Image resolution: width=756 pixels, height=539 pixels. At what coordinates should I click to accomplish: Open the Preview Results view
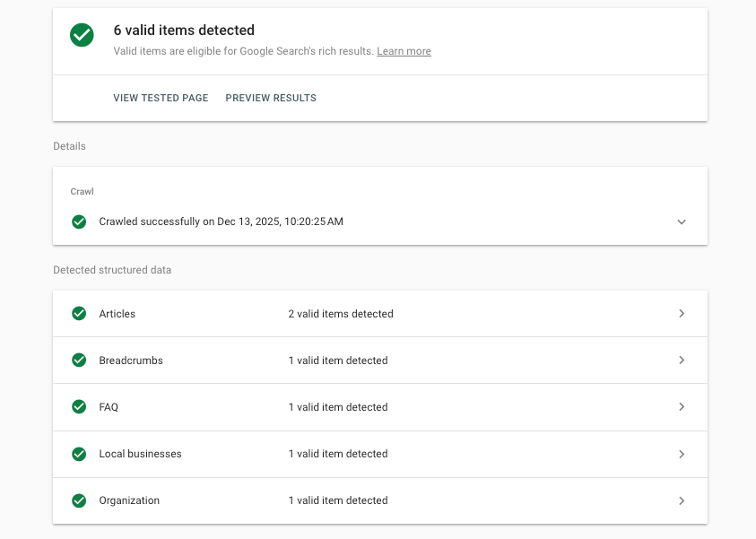[271, 98]
